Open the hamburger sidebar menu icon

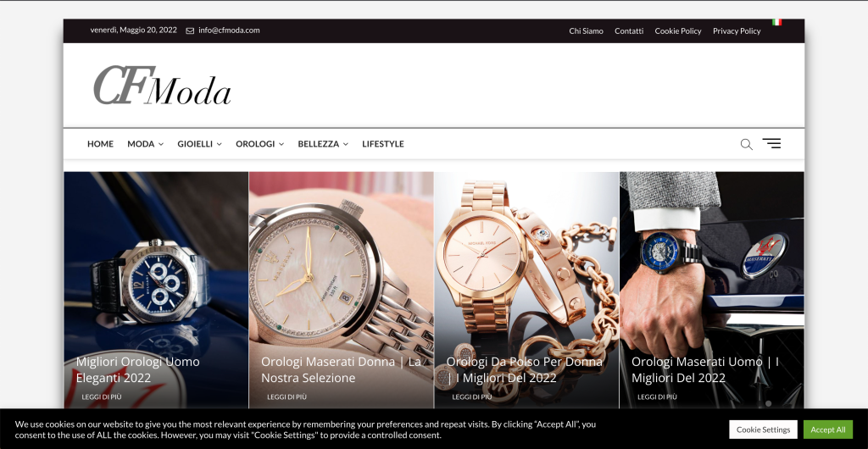[771, 144]
